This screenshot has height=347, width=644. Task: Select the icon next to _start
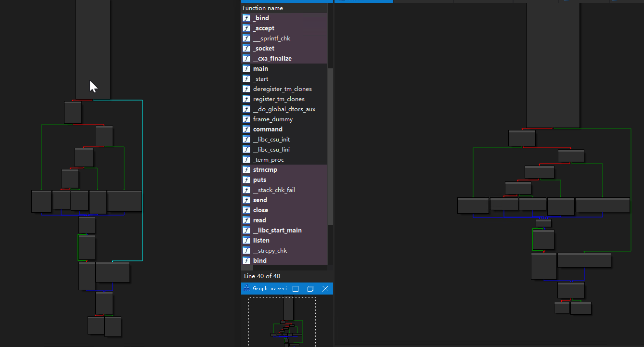coord(246,79)
